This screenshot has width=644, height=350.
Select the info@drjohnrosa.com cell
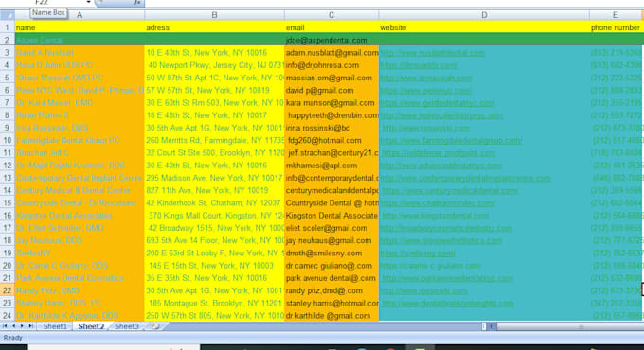click(331, 65)
